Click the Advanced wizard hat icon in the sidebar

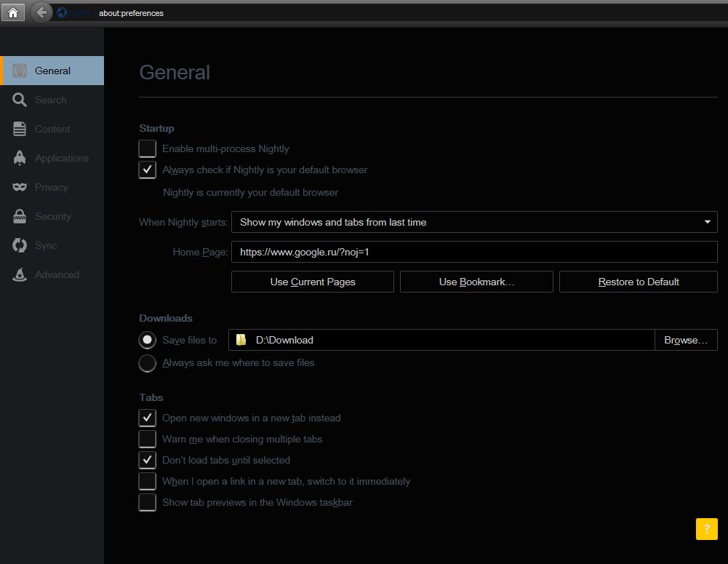20,274
